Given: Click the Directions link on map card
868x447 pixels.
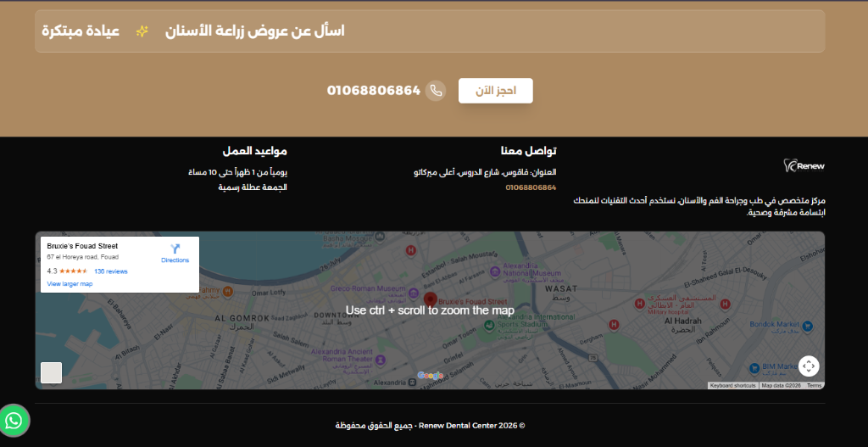Looking at the screenshot, I should coord(175,260).
